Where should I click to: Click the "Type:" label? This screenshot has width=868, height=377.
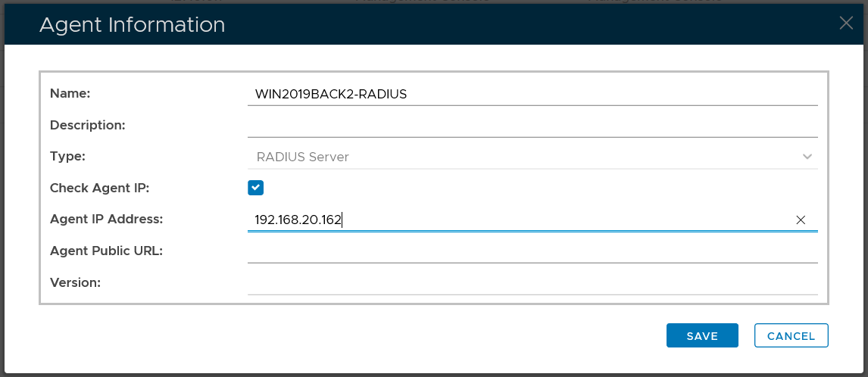[67, 157]
